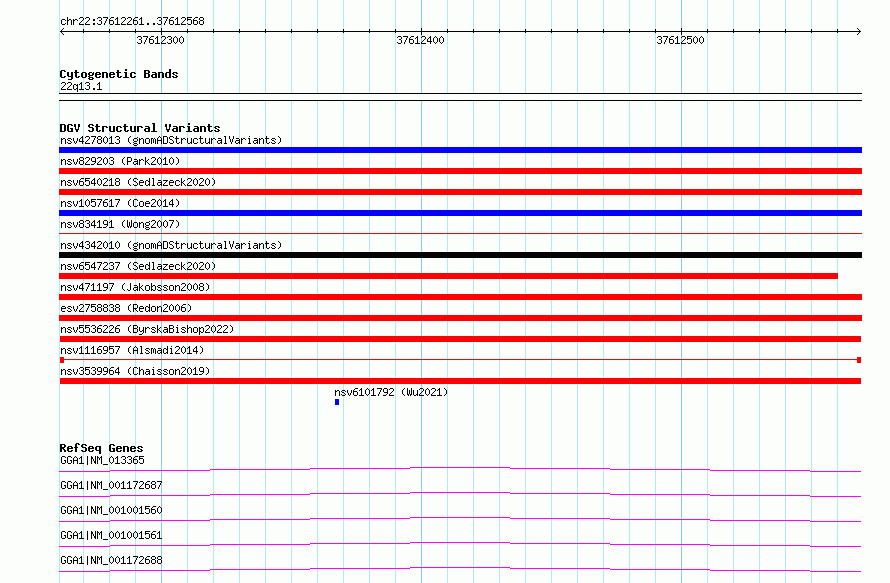The image size is (890, 583).
Task: Click the right arrowhead of the coordinate ruler
Action: 859,31
